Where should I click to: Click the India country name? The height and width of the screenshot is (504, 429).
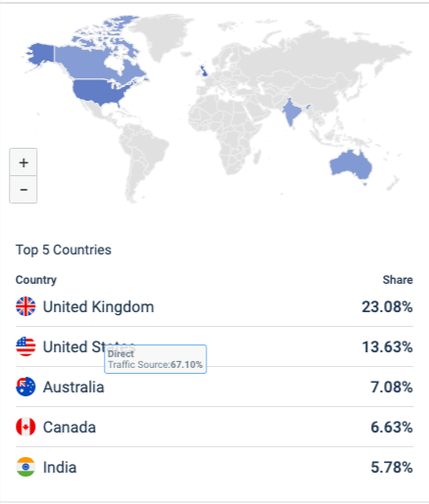tap(60, 467)
